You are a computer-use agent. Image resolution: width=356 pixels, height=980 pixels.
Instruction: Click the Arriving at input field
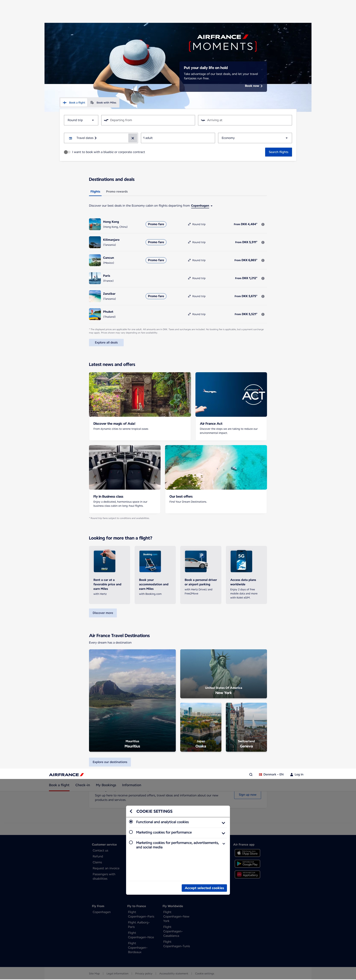coord(245,120)
